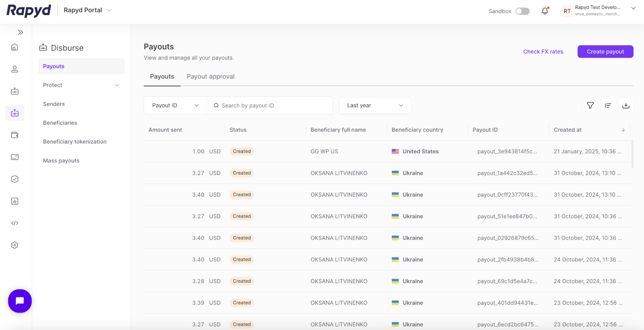The width and height of the screenshot is (644, 330).
Task: Open the Rapyd Portal dropdown
Action: 87,10
